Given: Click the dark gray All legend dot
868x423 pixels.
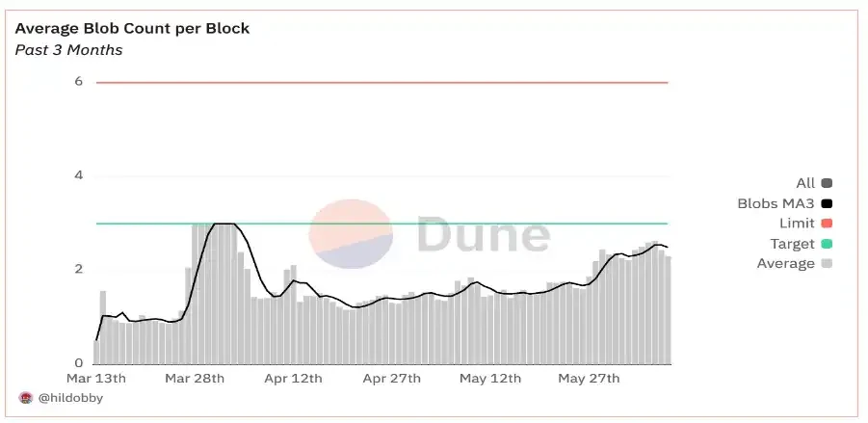Looking at the screenshot, I should pyautogui.click(x=827, y=183).
